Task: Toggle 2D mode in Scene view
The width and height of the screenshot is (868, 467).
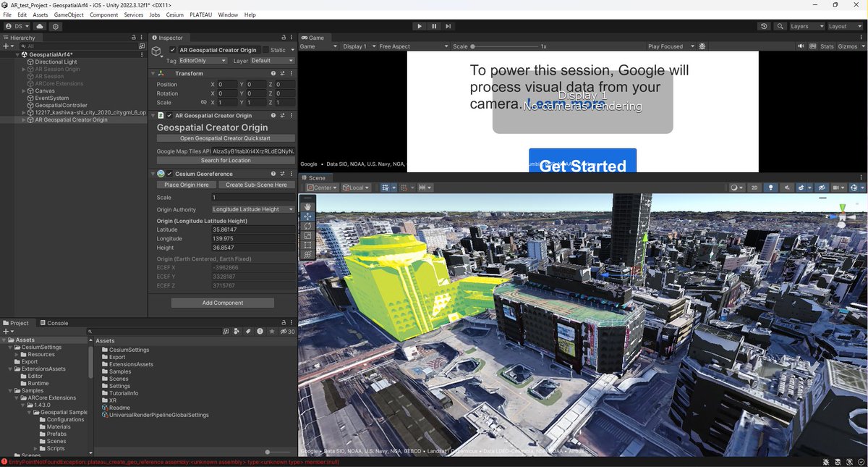Action: click(754, 188)
